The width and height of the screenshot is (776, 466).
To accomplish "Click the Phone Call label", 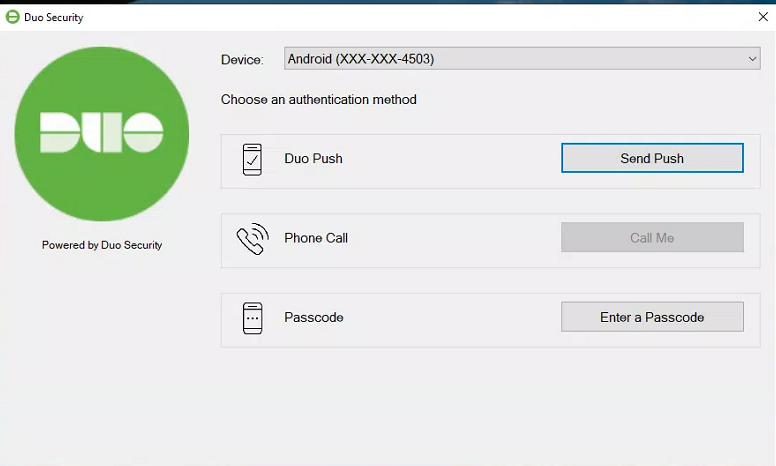I will (316, 238).
